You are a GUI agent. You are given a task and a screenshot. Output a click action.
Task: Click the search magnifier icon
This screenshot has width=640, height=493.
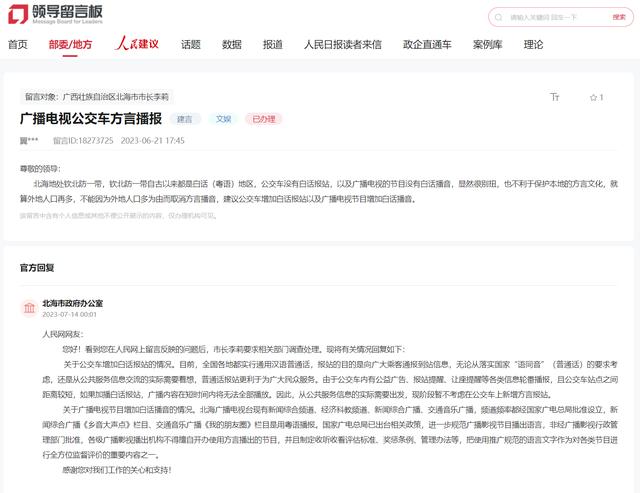pos(617,17)
